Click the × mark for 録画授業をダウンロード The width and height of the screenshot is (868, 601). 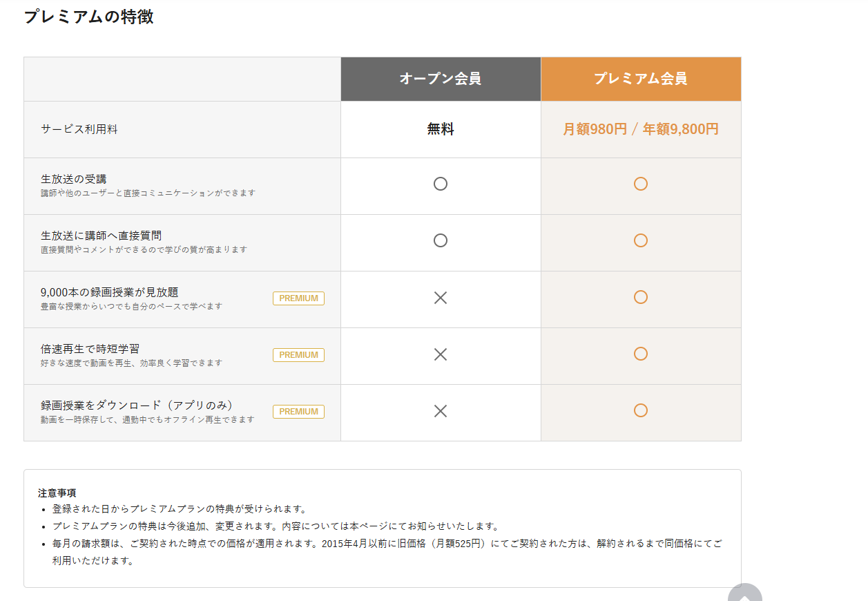[440, 411]
